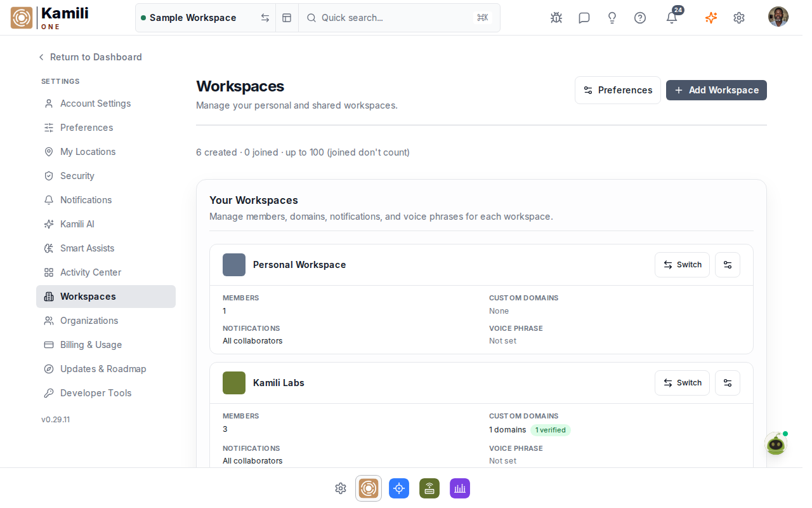Image resolution: width=812 pixels, height=508 pixels.
Task: Open Notifications settings
Action: (106, 200)
